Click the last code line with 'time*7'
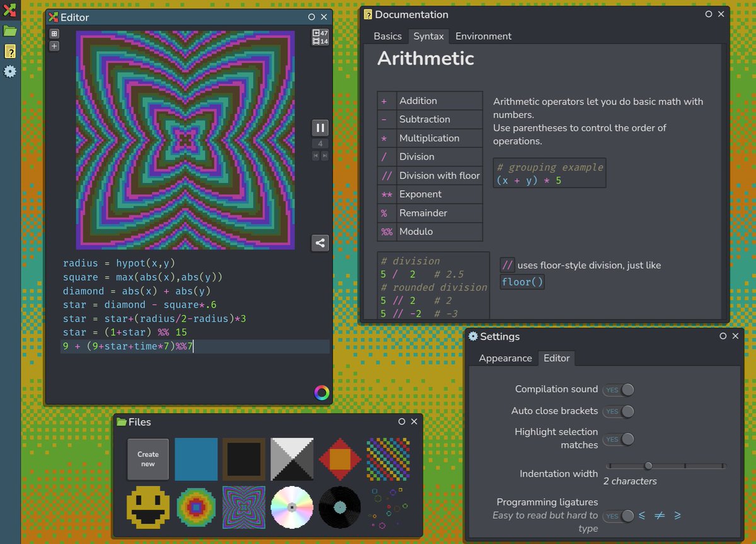Screen dimensions: 756x544 195,346
